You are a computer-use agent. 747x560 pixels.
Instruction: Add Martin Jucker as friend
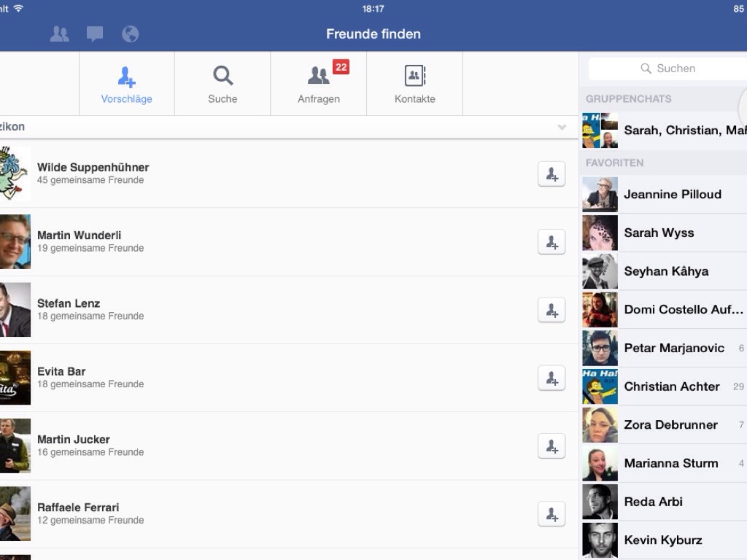[551, 446]
